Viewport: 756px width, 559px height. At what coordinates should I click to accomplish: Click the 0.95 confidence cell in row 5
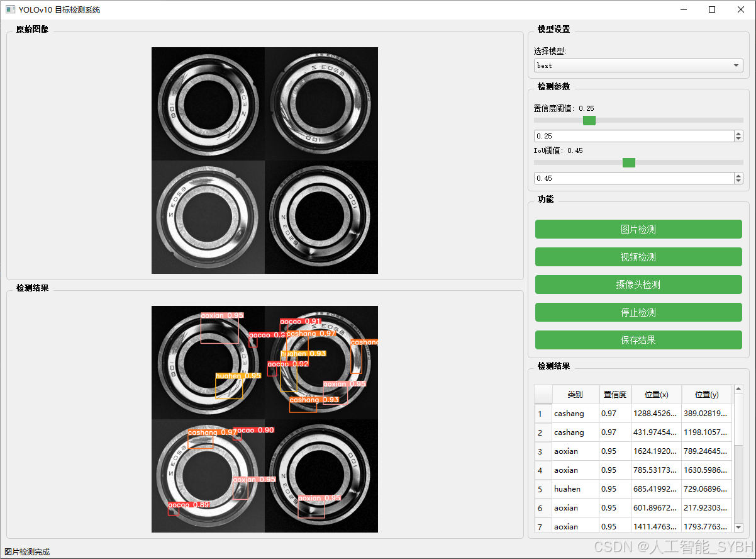614,489
